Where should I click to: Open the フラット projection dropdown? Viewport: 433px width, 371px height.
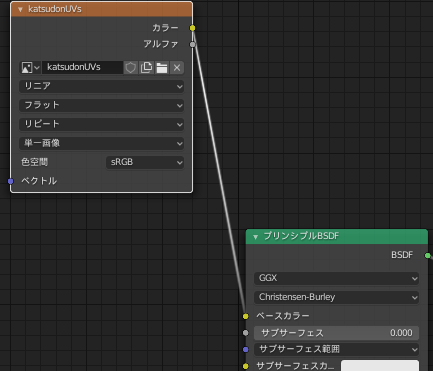(x=102, y=105)
